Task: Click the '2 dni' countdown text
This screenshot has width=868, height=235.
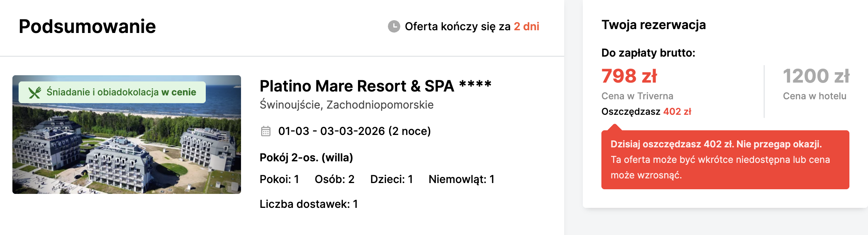Action: pos(527,26)
